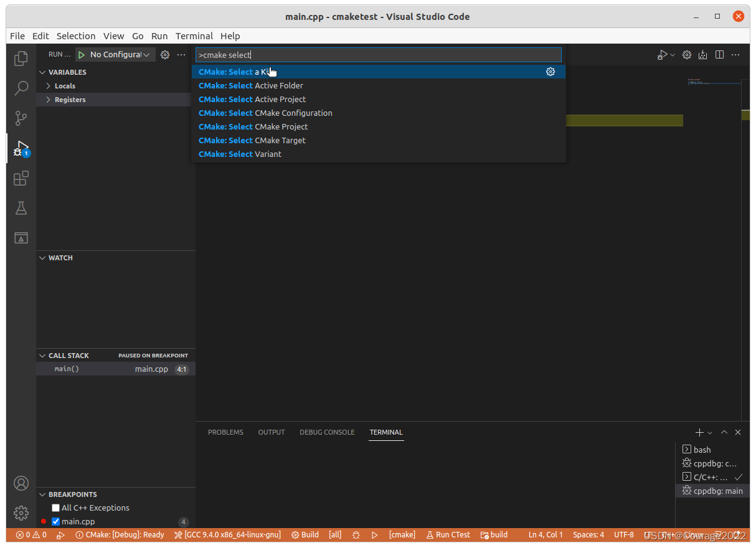Open Run panel more actions ellipsis
The width and height of the screenshot is (756, 548).
point(181,55)
